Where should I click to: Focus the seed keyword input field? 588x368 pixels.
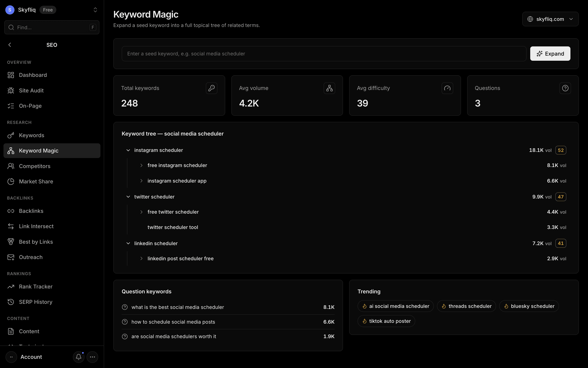324,54
